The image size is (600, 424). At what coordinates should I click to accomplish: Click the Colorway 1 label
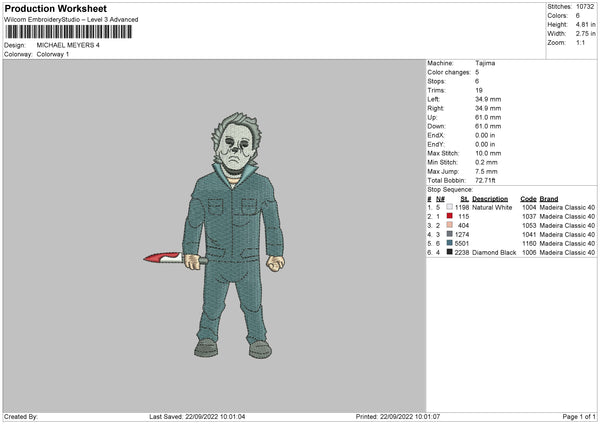(x=53, y=54)
